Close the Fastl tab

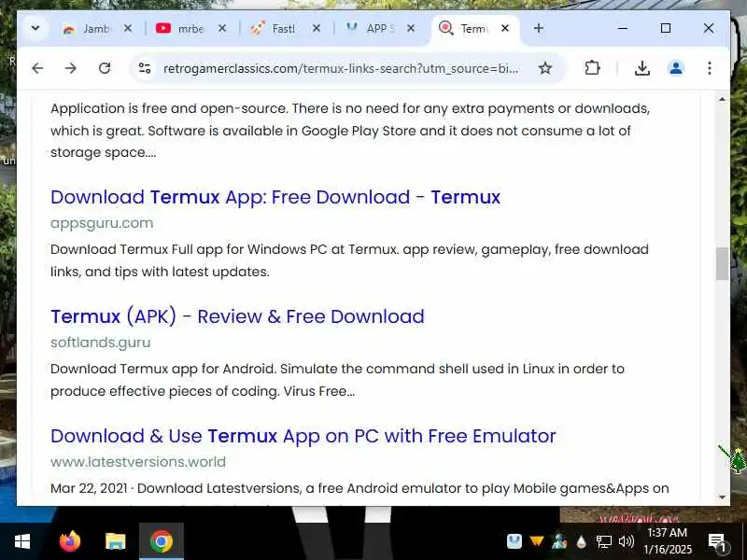tap(316, 29)
